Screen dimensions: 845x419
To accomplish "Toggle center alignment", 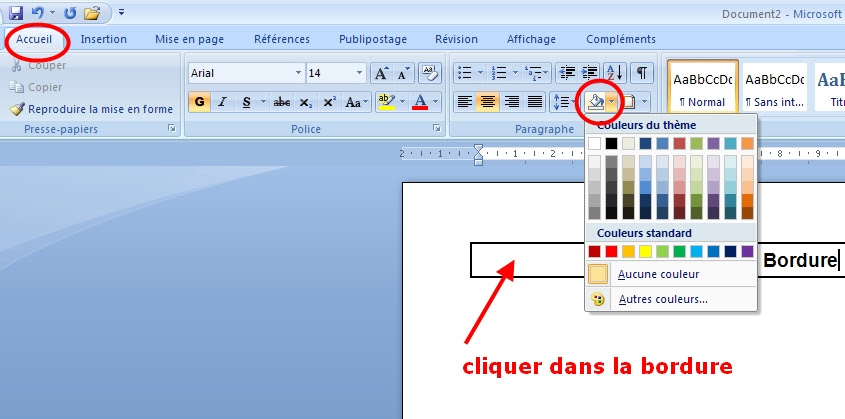I will point(488,102).
